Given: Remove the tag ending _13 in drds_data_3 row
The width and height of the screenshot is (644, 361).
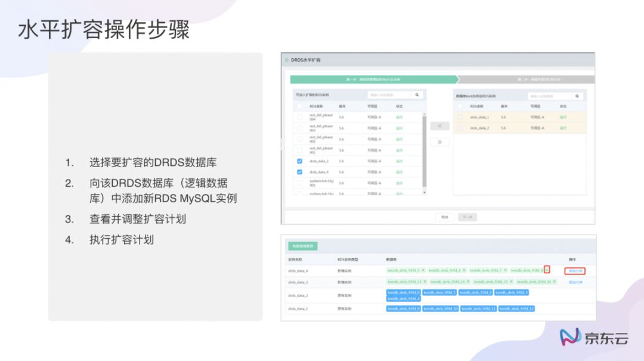Looking at the screenshot, I should 425,282.
